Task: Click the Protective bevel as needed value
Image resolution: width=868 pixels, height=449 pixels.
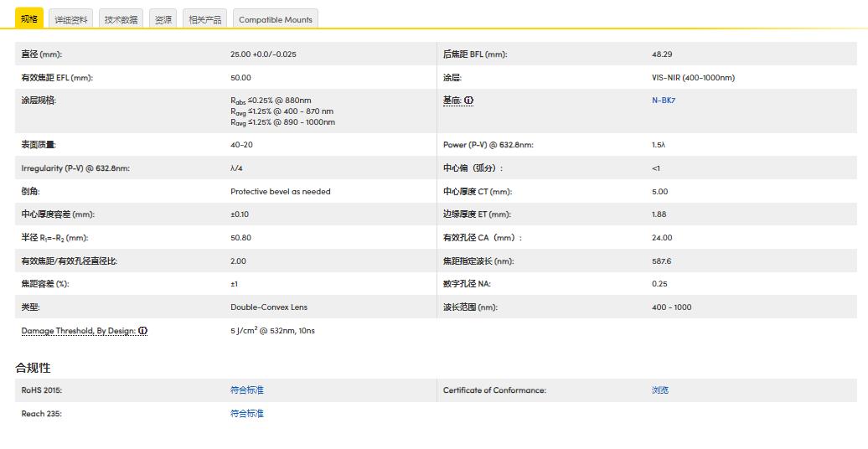Action: click(280, 192)
